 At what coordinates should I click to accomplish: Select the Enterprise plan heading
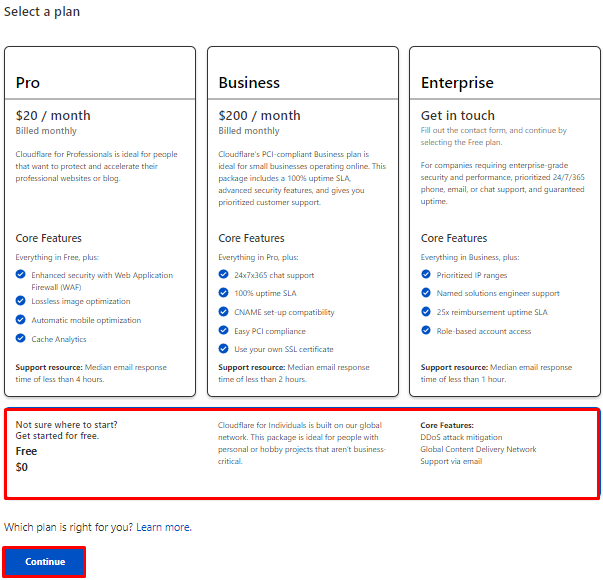pyautogui.click(x=457, y=83)
